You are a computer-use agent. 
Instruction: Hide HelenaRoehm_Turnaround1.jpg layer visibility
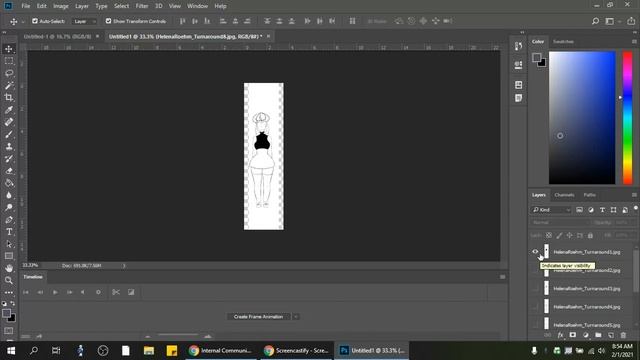click(x=535, y=252)
